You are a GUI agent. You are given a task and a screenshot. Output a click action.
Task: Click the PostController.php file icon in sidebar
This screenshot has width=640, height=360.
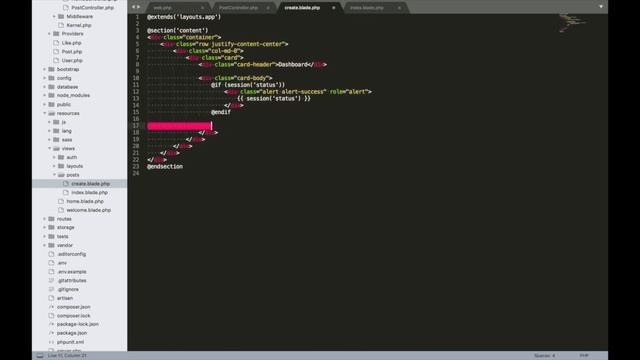coord(66,7)
